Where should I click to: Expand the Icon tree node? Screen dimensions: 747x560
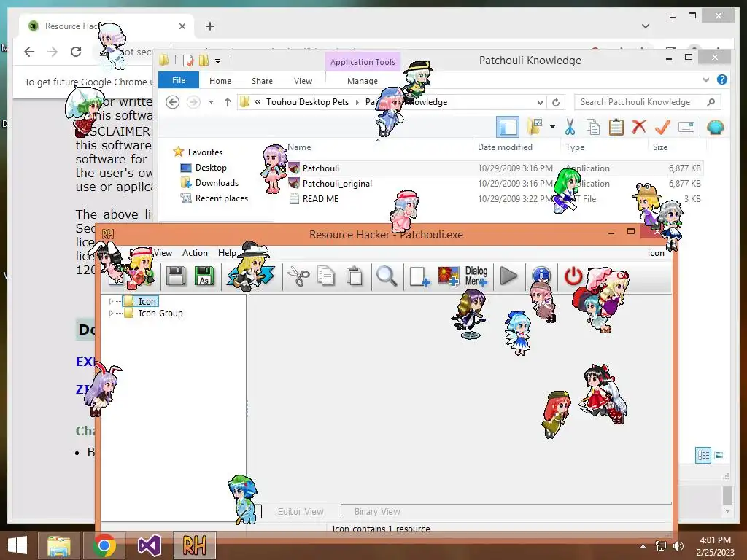pos(111,301)
